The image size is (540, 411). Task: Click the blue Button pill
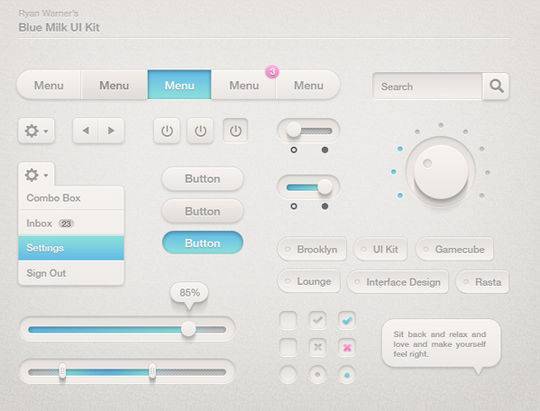click(x=202, y=243)
